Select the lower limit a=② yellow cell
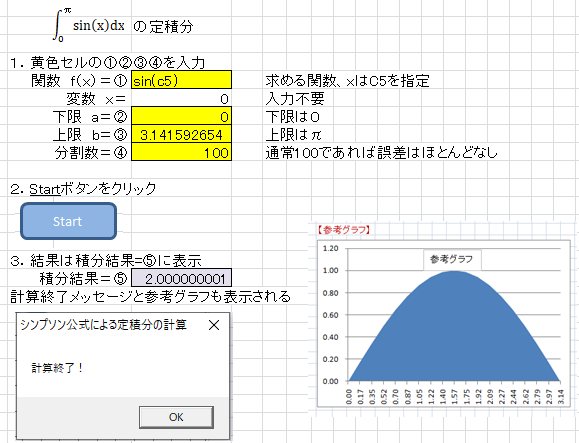This screenshot has height=443, width=579. (x=181, y=116)
